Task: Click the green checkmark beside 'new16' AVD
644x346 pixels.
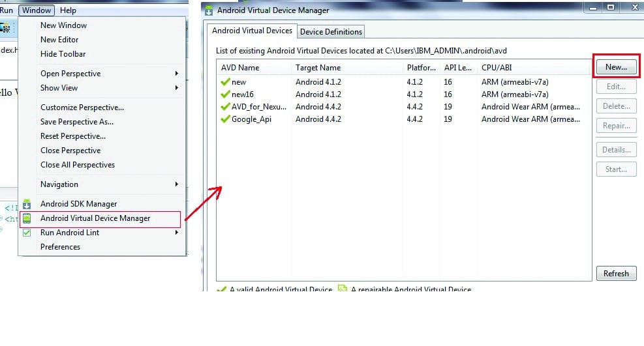Action: 225,94
